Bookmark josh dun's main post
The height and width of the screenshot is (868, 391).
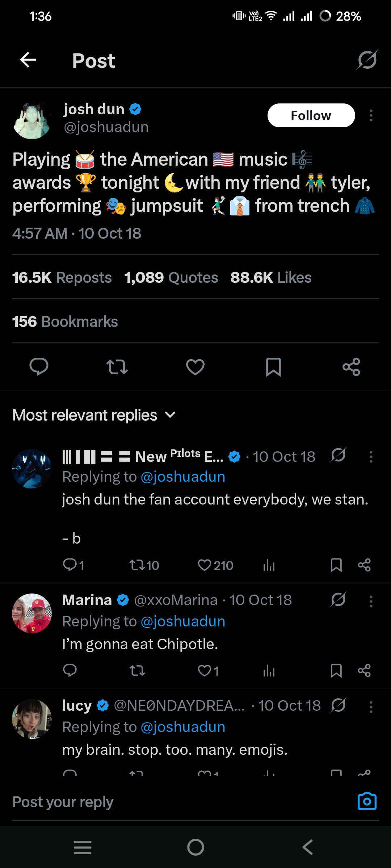click(x=273, y=367)
